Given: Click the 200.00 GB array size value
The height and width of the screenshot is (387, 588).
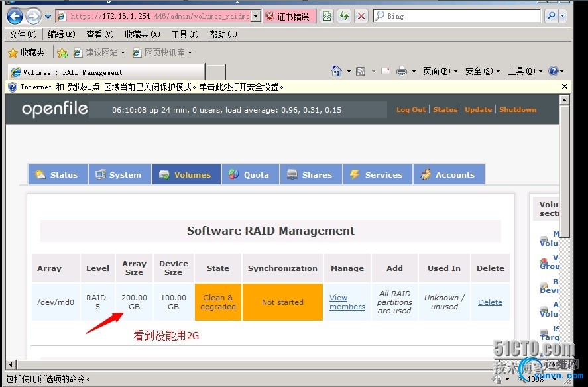Looking at the screenshot, I should pos(134,302).
